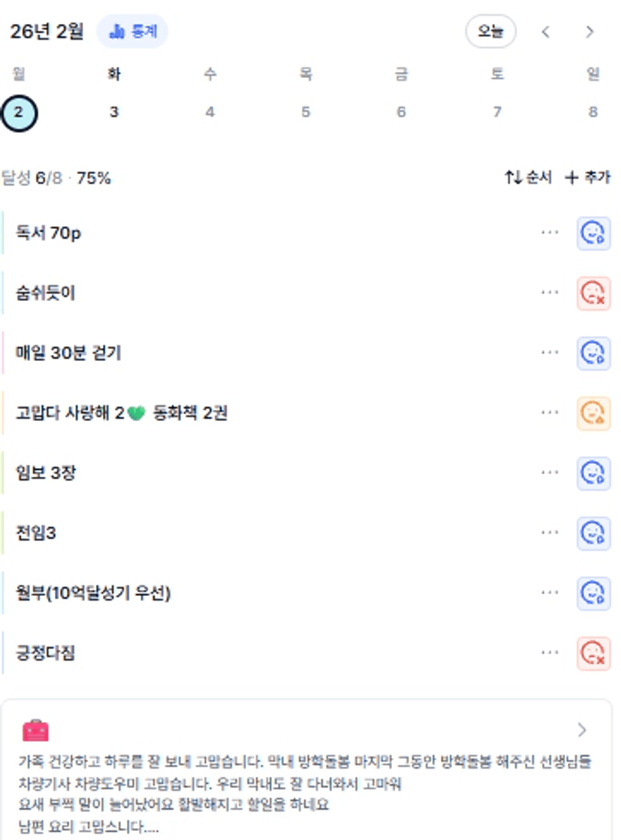Go to next week arrow
The image size is (621, 840).
[x=589, y=32]
